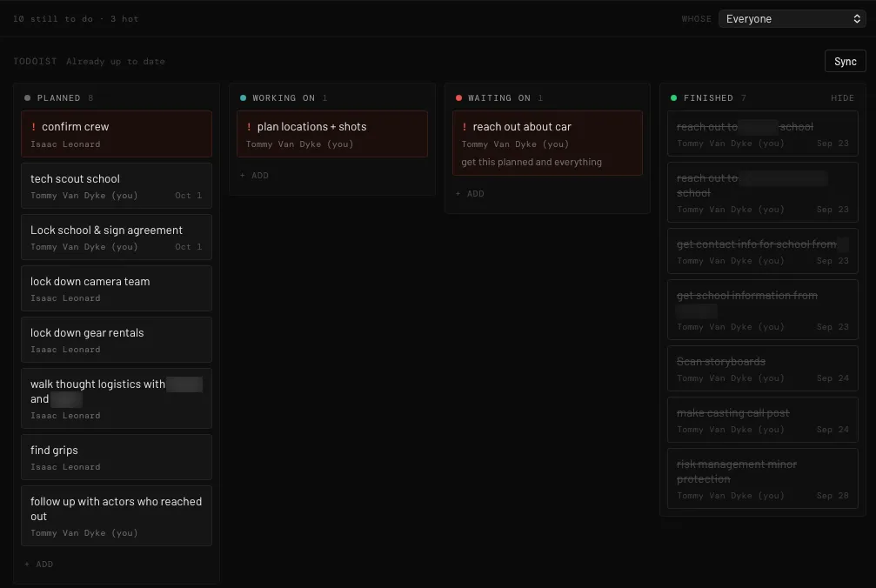Open finished get contact info for school card
This screenshot has width=876, height=588.
[x=763, y=251]
